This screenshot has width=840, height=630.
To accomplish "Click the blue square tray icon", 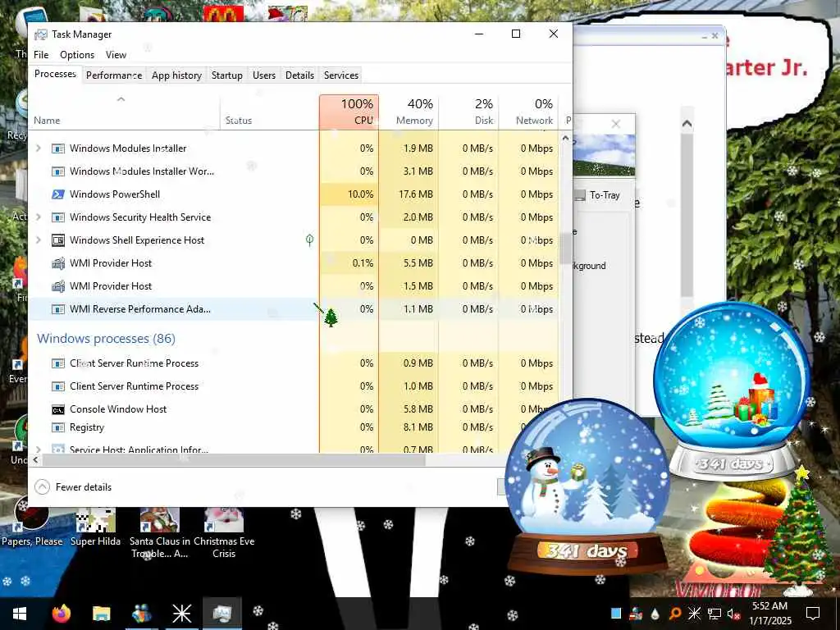I will (616, 614).
